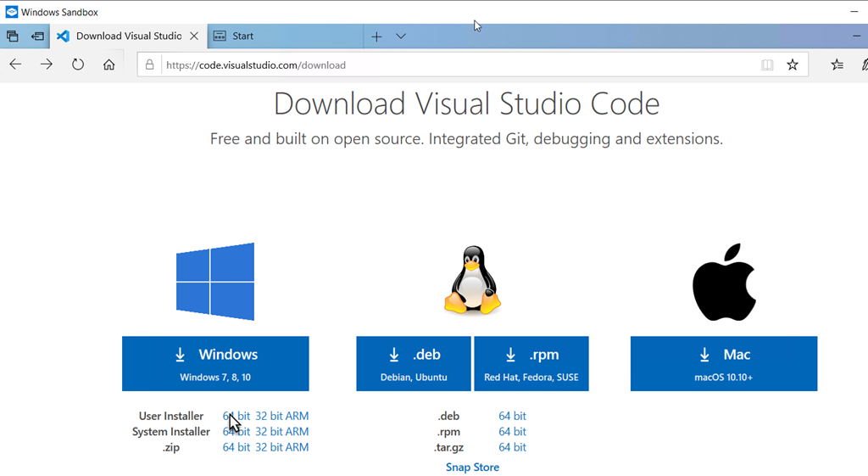The width and height of the screenshot is (868, 476).
Task: Open new tab with plus icon
Action: 376,36
